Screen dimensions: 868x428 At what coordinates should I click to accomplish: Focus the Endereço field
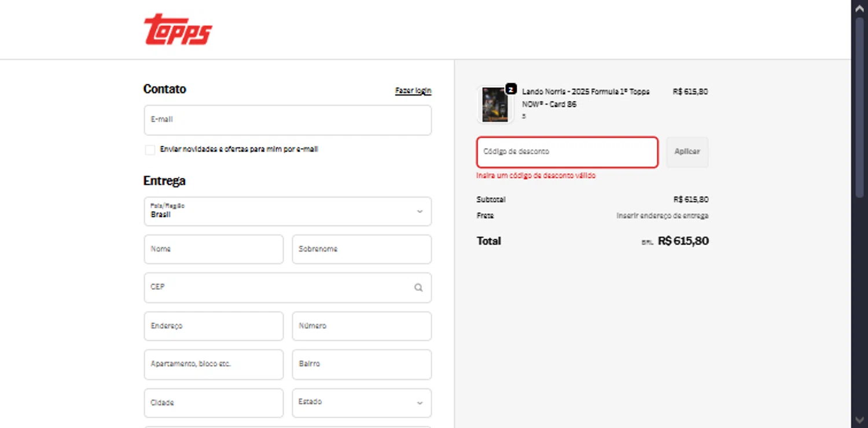tap(214, 326)
